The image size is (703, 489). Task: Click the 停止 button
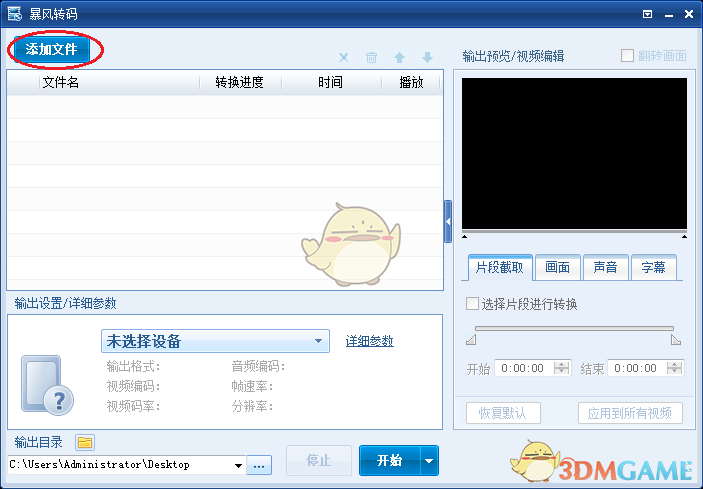pyautogui.click(x=319, y=460)
